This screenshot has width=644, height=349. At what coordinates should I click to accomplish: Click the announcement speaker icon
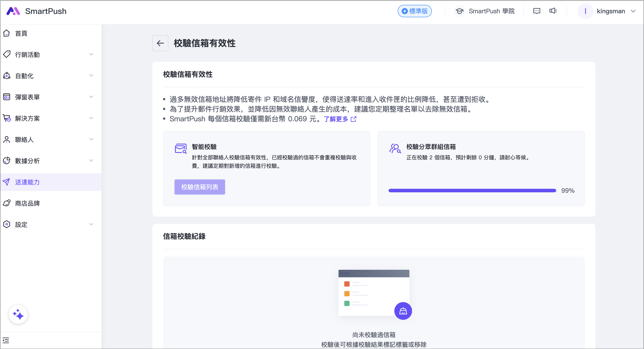tap(553, 11)
